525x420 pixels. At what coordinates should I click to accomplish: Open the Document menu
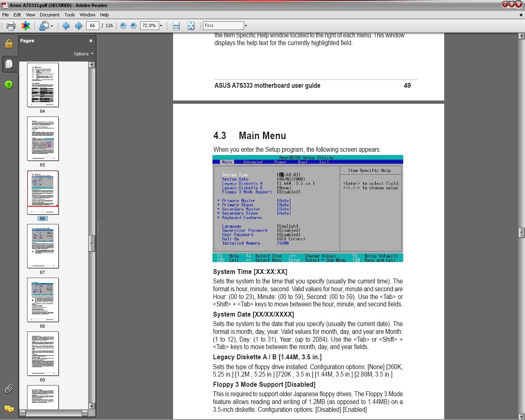(50, 15)
